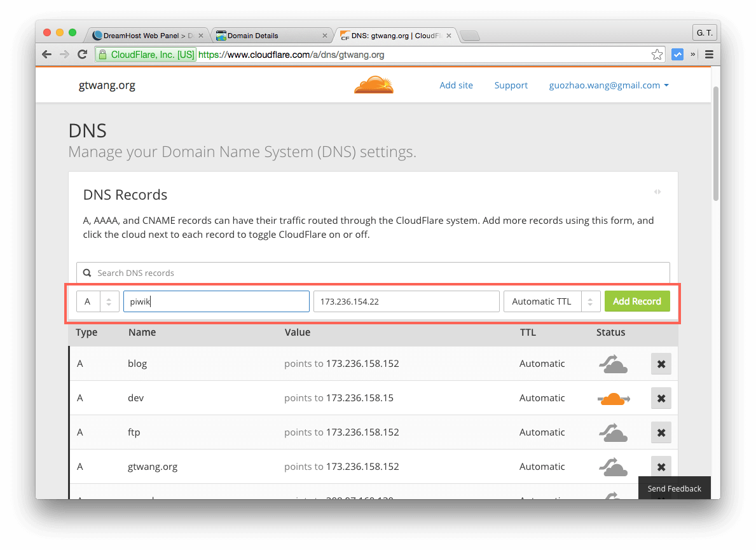
Task: Click the Add Record button
Action: point(637,301)
